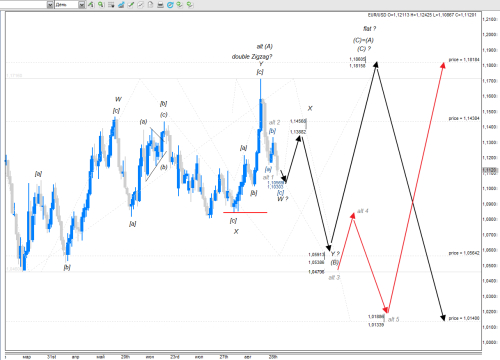Click the 'double Zigzag?' chart label
Screen dimensions: 500x360
pos(252,57)
